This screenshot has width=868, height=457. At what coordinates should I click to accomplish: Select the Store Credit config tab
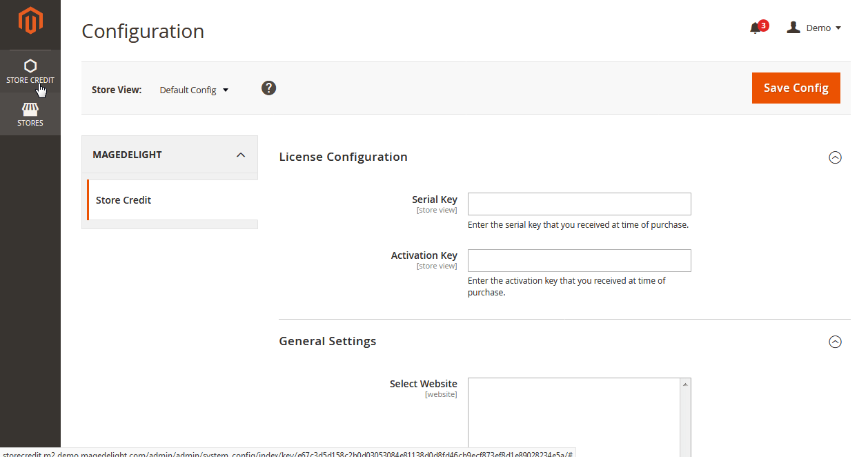(x=172, y=200)
